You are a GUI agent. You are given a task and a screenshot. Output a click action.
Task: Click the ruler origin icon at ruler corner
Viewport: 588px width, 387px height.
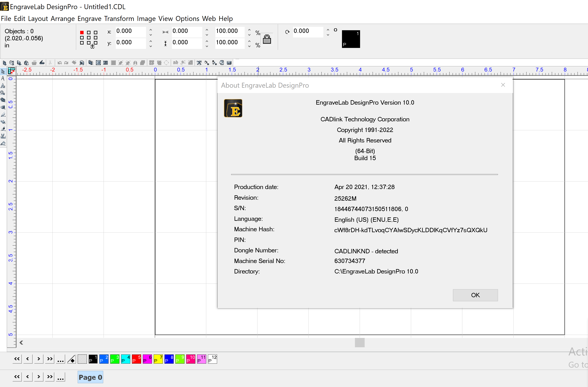tap(12, 71)
